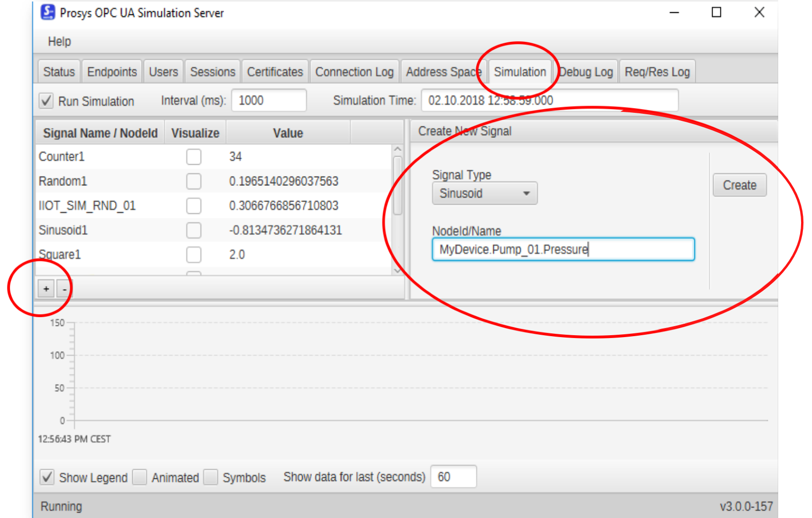Click the NodeId/Name text field

(563, 249)
